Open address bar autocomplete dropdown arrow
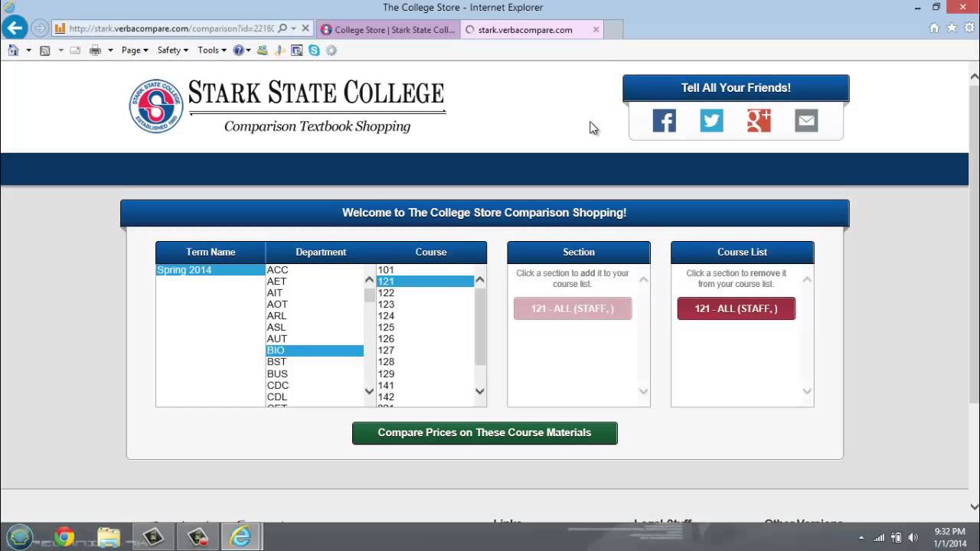Viewport: 980px width, 551px height. (293, 29)
